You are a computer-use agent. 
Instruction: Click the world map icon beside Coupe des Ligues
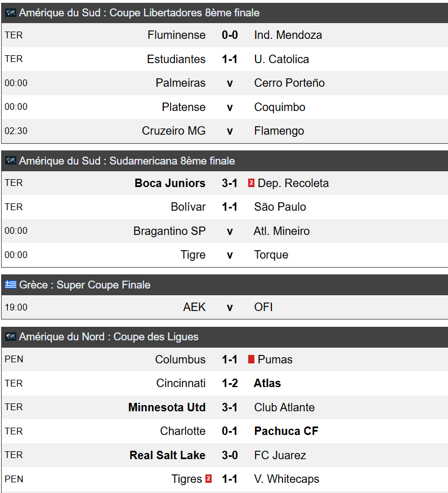pos(10,337)
